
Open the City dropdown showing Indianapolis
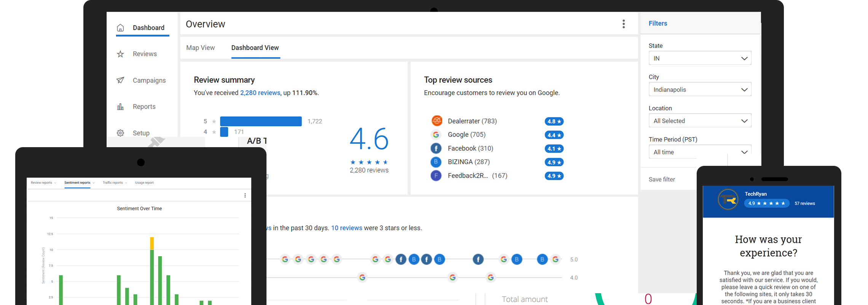point(700,90)
